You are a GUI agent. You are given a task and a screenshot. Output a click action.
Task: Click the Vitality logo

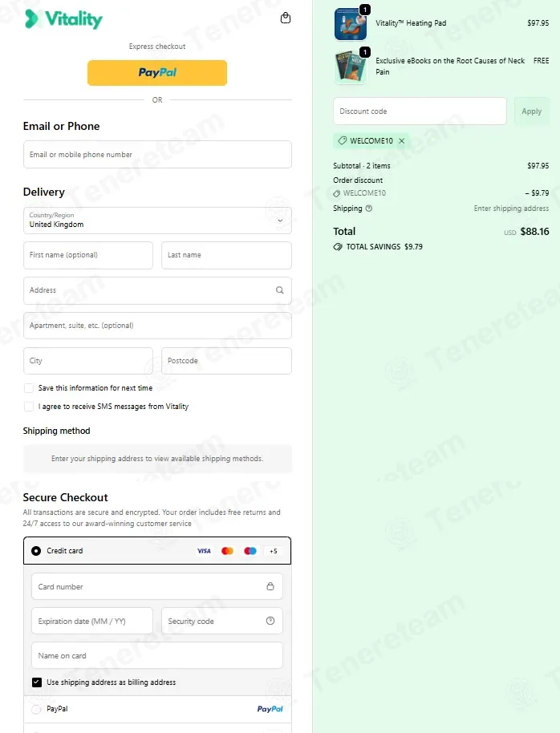(x=63, y=19)
